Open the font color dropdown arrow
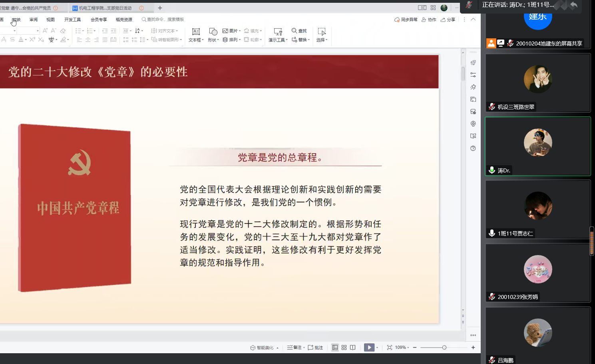595x364 pixels. (26, 40)
